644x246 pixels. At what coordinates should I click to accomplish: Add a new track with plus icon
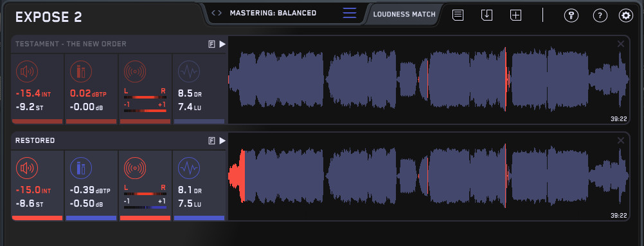pyautogui.click(x=515, y=15)
